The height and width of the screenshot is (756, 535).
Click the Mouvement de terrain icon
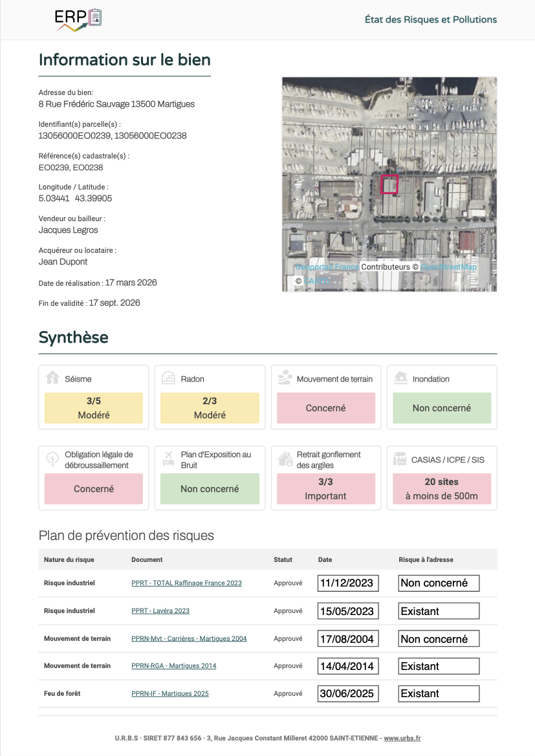tap(285, 378)
